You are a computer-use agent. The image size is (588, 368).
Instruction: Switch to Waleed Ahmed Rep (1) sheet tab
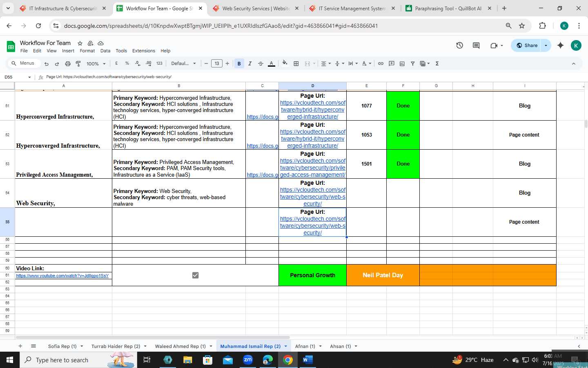click(x=180, y=346)
